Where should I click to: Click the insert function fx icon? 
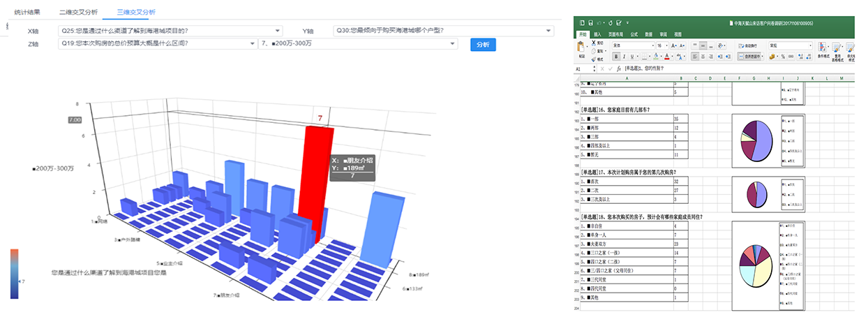point(618,69)
